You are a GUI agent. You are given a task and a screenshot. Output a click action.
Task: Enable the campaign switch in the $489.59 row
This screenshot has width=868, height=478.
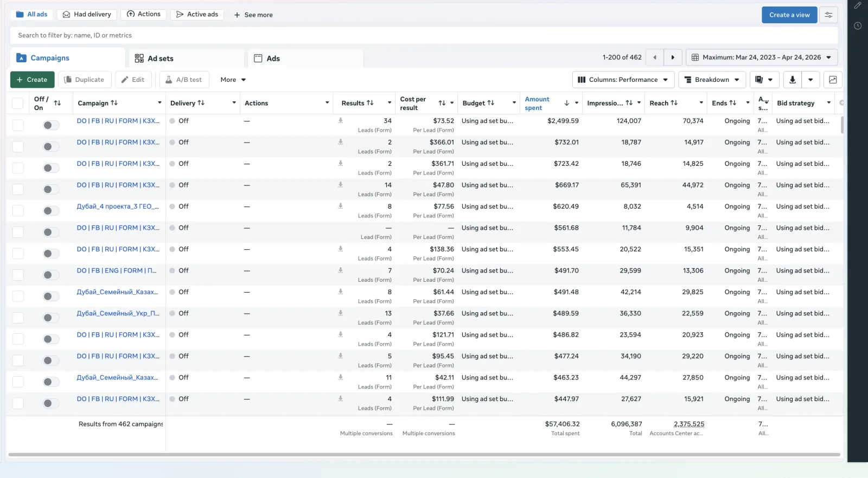(51, 318)
